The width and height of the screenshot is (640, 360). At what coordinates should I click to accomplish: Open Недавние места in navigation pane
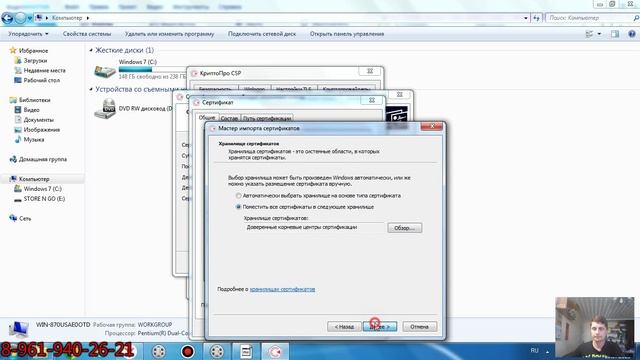tap(44, 70)
